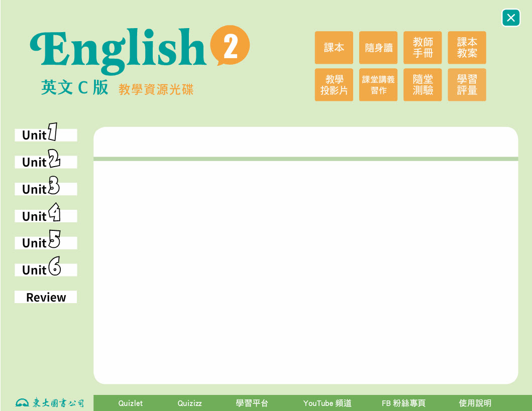Select Unit 1 in the sidebar
Viewport: 532px width, 411px height.
tap(46, 135)
